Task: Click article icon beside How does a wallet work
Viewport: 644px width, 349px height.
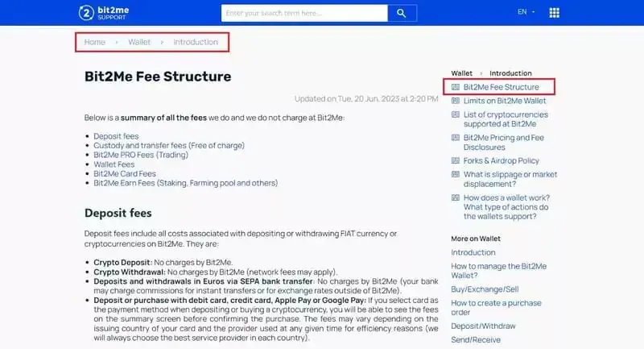Action: (456, 197)
